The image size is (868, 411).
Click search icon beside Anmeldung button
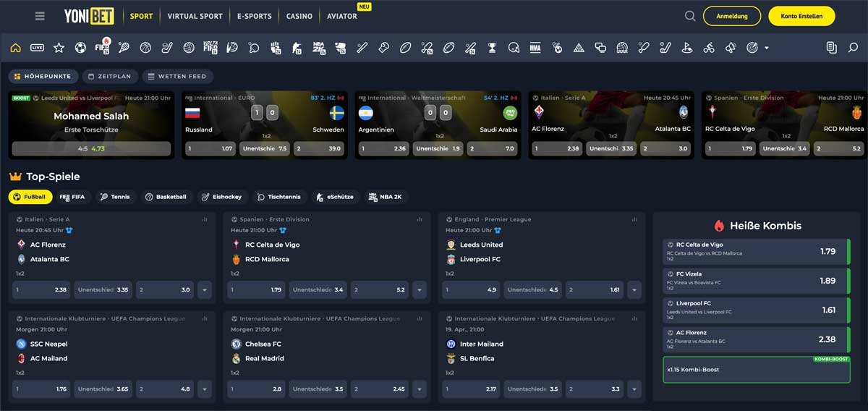[690, 16]
